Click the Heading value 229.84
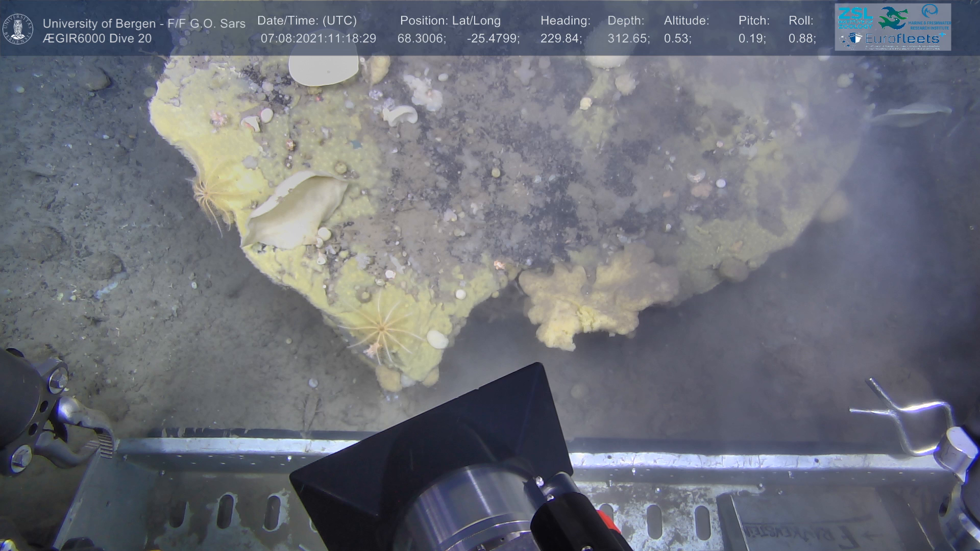This screenshot has width=980, height=551. [x=561, y=39]
